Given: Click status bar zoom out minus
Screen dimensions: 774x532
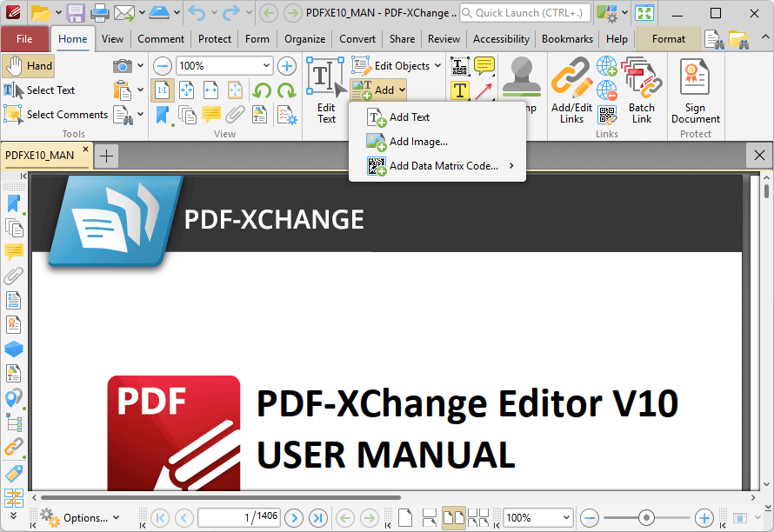Looking at the screenshot, I should pos(590,518).
